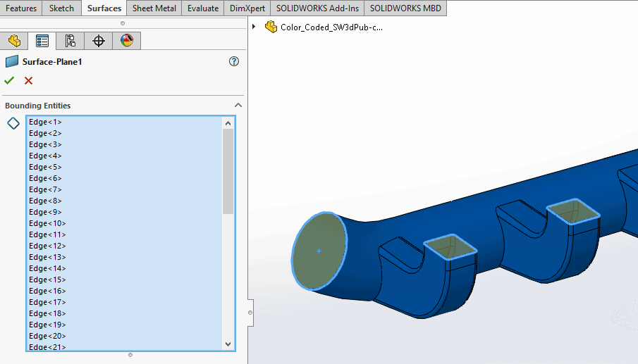This screenshot has height=364, width=638.
Task: Open the DisplayManager color ball tab
Action: coord(126,41)
